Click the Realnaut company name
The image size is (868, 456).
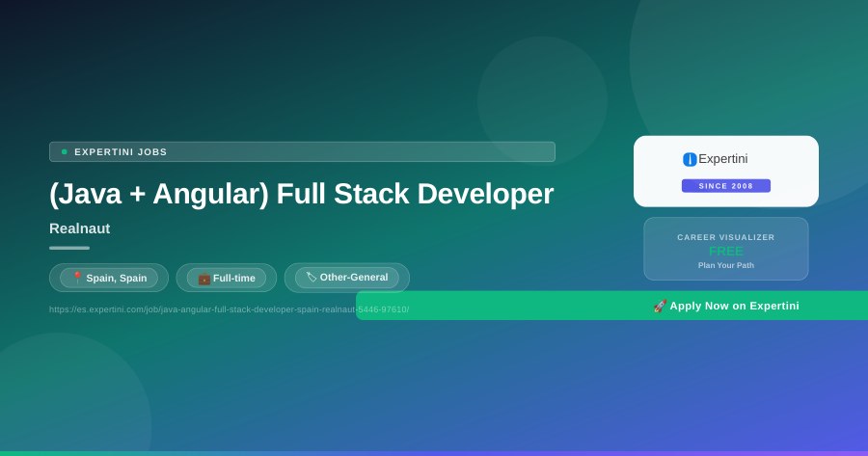tap(80, 228)
